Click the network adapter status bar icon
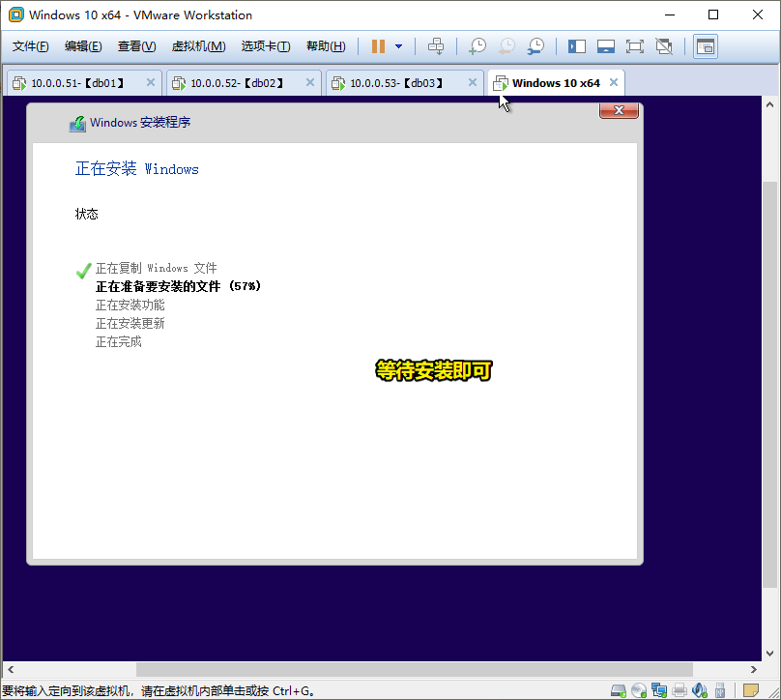 click(659, 690)
